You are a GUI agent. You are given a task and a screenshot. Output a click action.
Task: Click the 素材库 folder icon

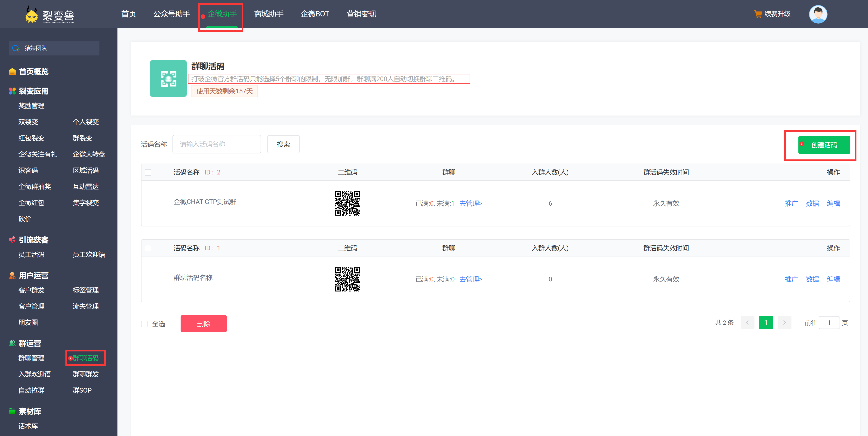tap(12, 411)
